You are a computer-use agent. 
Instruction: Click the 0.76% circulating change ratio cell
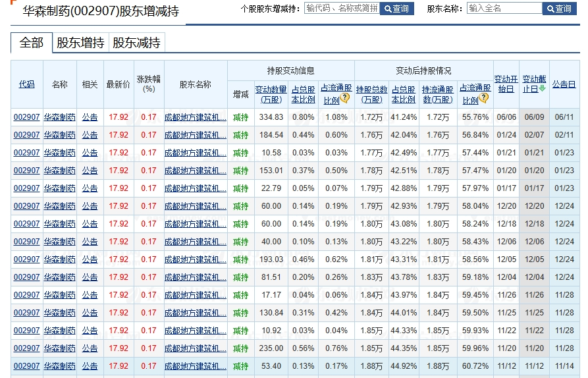336,348
